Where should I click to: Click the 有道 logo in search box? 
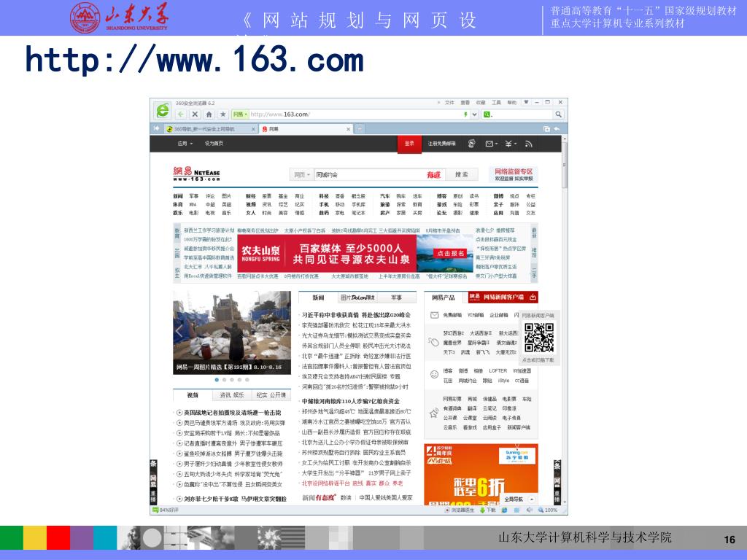(433, 175)
